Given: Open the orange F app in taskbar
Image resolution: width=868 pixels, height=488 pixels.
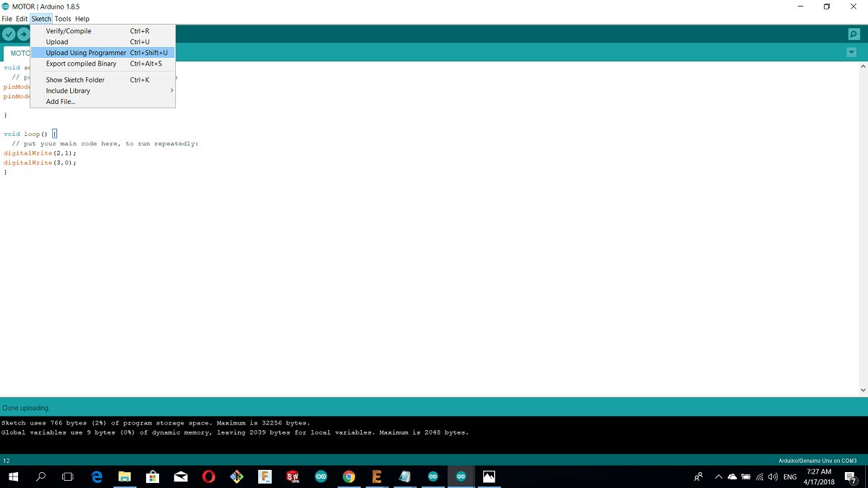Looking at the screenshot, I should point(265,477).
